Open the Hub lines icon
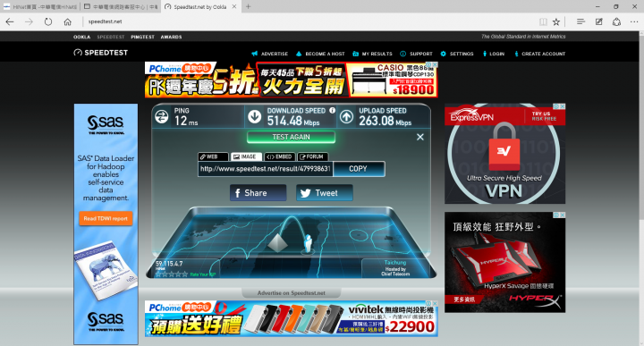This screenshot has height=346, width=644. click(580, 21)
